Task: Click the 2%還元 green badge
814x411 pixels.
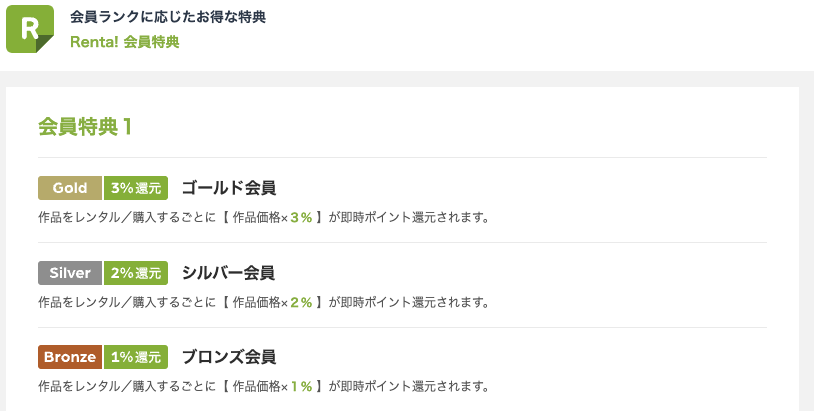Action: point(136,273)
